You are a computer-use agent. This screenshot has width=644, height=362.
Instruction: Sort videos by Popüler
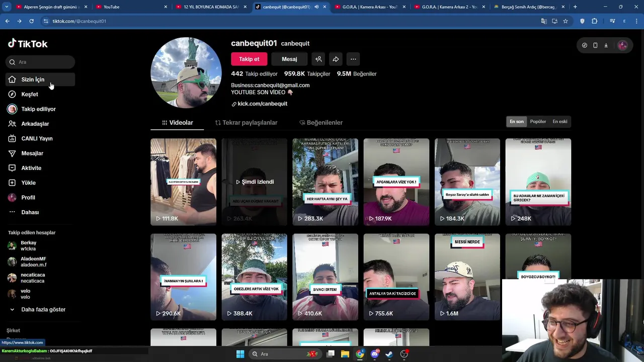point(538,121)
